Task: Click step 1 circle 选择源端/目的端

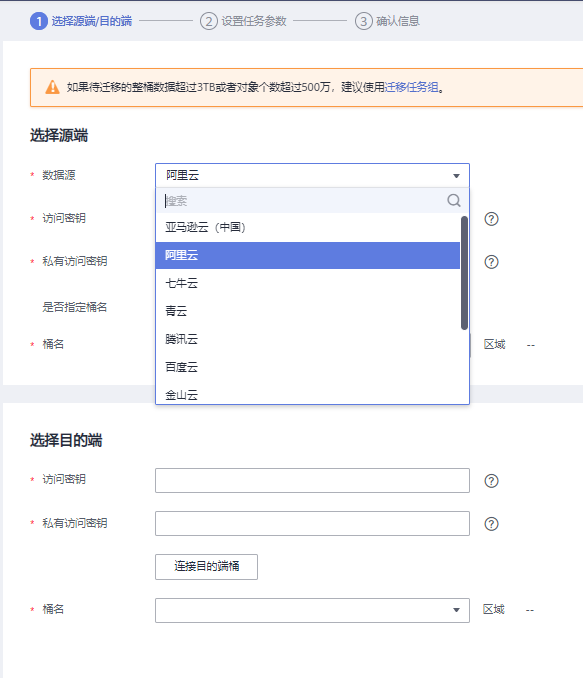Action: pyautogui.click(x=38, y=21)
